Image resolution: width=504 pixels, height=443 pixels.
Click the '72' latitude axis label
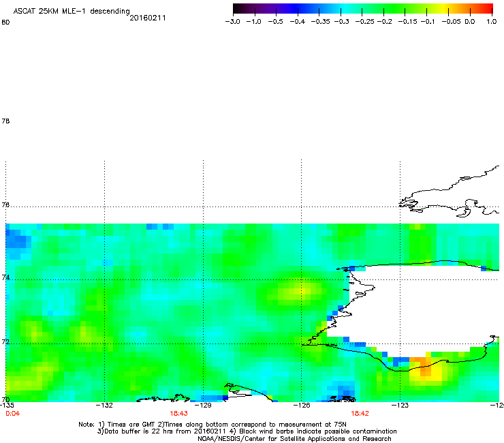pyautogui.click(x=5, y=342)
